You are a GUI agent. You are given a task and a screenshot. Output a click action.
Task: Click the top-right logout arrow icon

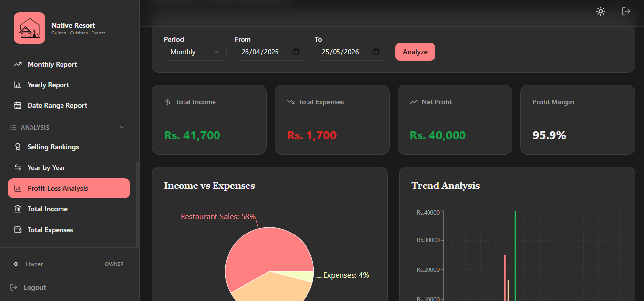coord(626,11)
